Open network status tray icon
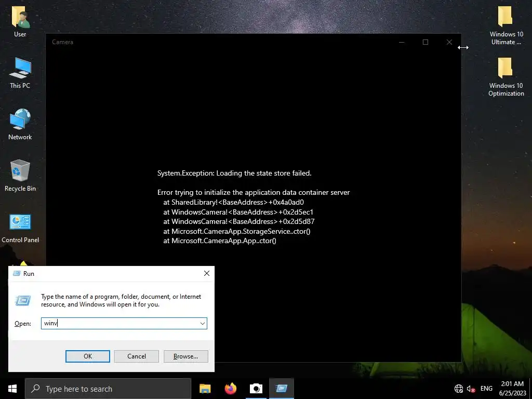532x399 pixels. [458, 389]
